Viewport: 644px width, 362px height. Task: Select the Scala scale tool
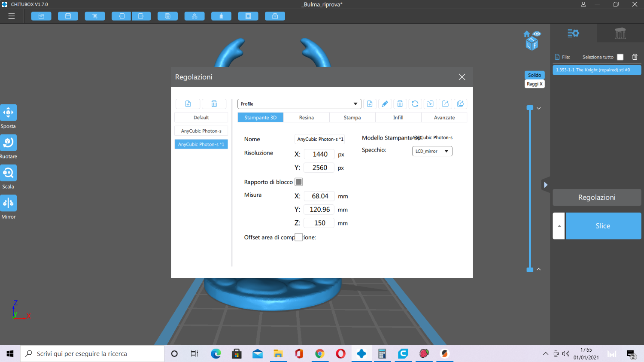click(x=8, y=173)
